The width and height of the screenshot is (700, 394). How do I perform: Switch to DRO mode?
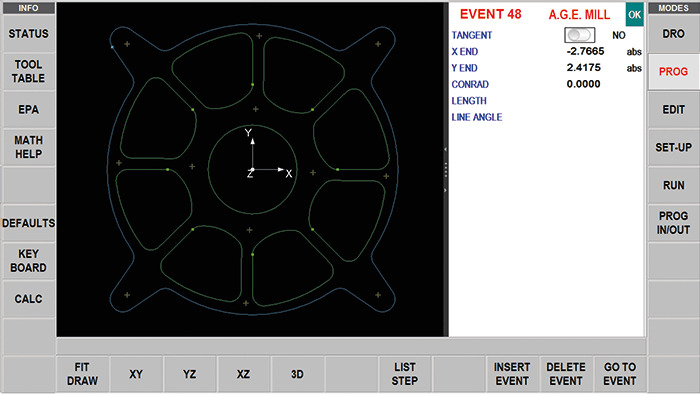pos(673,34)
